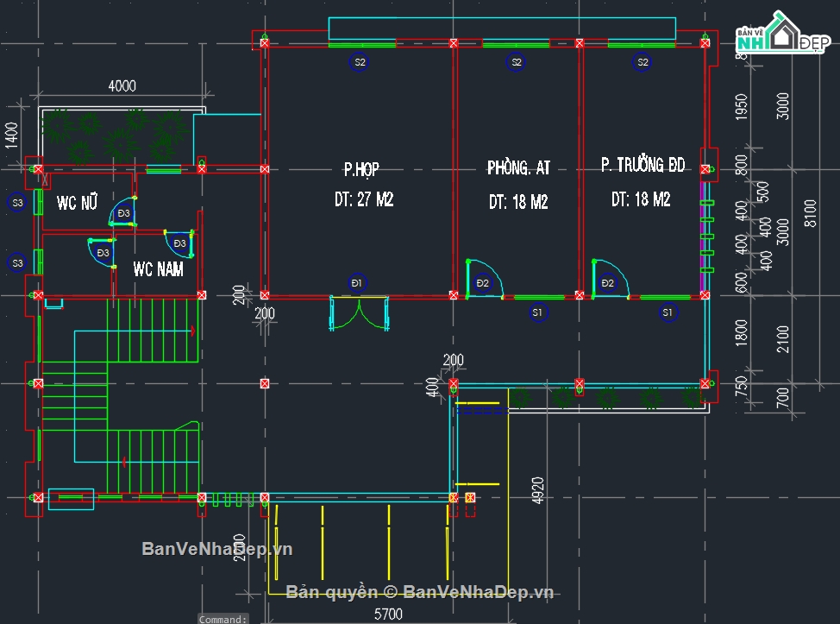
Task: Click the Nhà Đẹp logo in corner
Action: tap(780, 36)
